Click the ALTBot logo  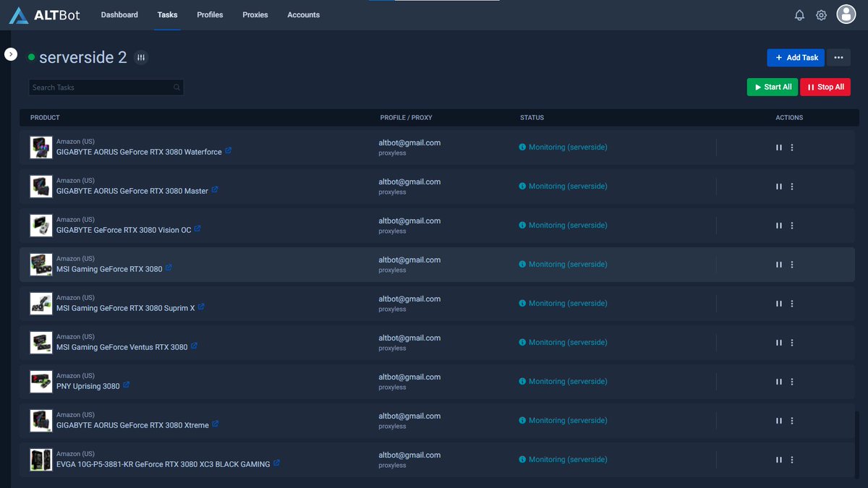click(43, 15)
